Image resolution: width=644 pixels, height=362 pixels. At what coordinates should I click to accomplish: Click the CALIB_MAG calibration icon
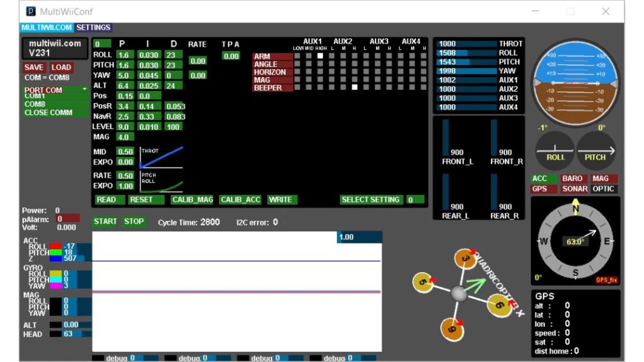[x=193, y=200]
